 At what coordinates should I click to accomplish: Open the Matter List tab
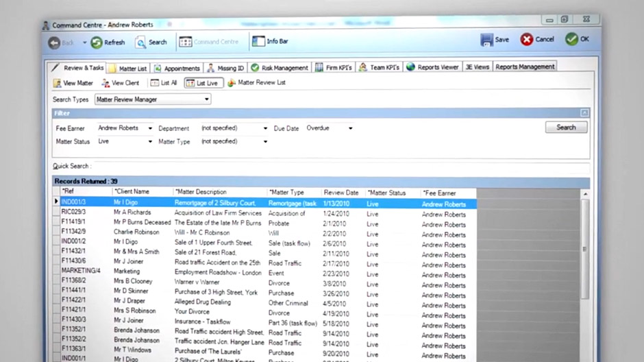[128, 68]
